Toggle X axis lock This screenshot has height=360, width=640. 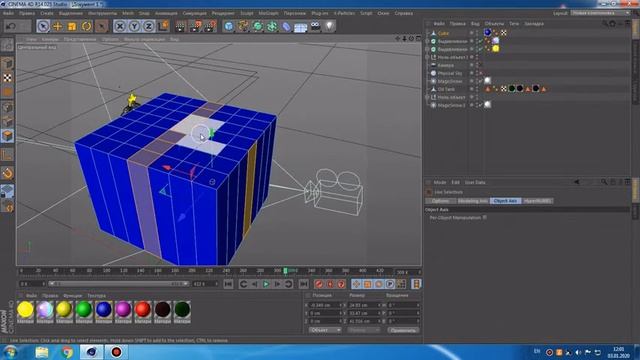coord(120,27)
